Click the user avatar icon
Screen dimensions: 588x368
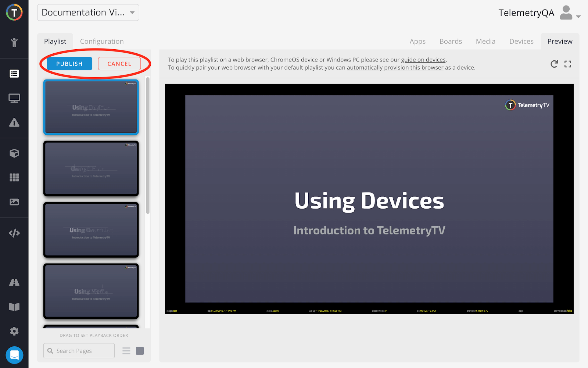click(566, 13)
